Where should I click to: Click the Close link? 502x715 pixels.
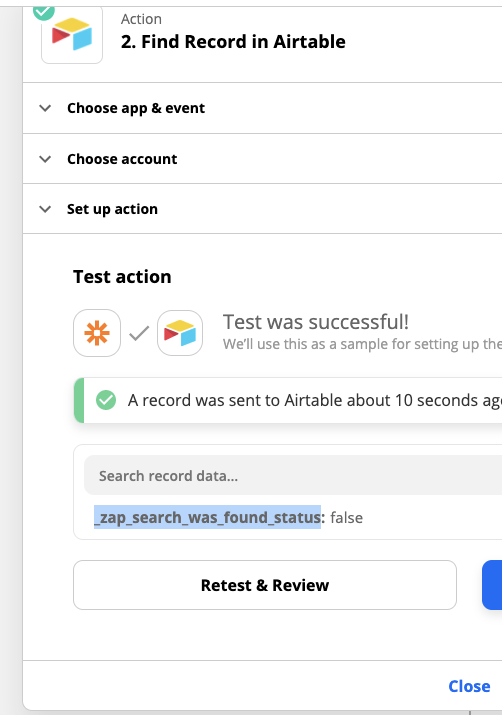(x=469, y=686)
